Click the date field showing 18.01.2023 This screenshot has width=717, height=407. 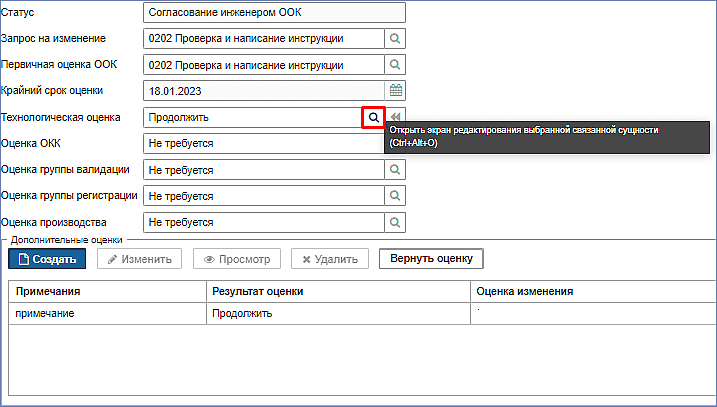[x=264, y=91]
